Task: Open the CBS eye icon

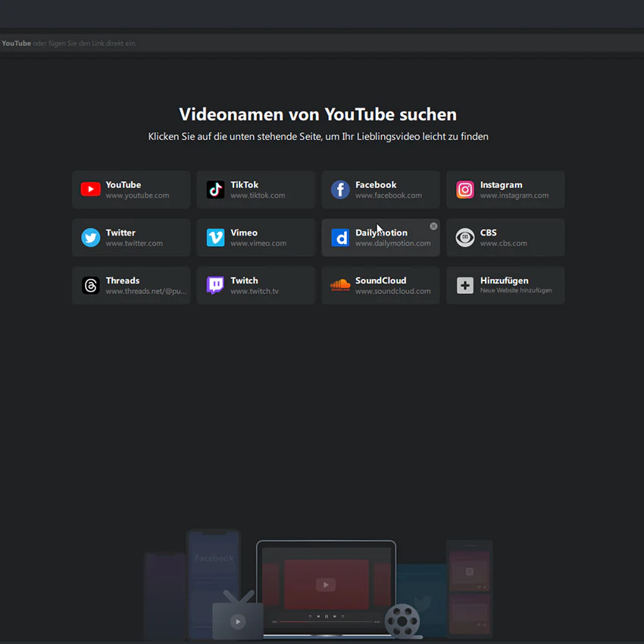Action: pyautogui.click(x=465, y=237)
